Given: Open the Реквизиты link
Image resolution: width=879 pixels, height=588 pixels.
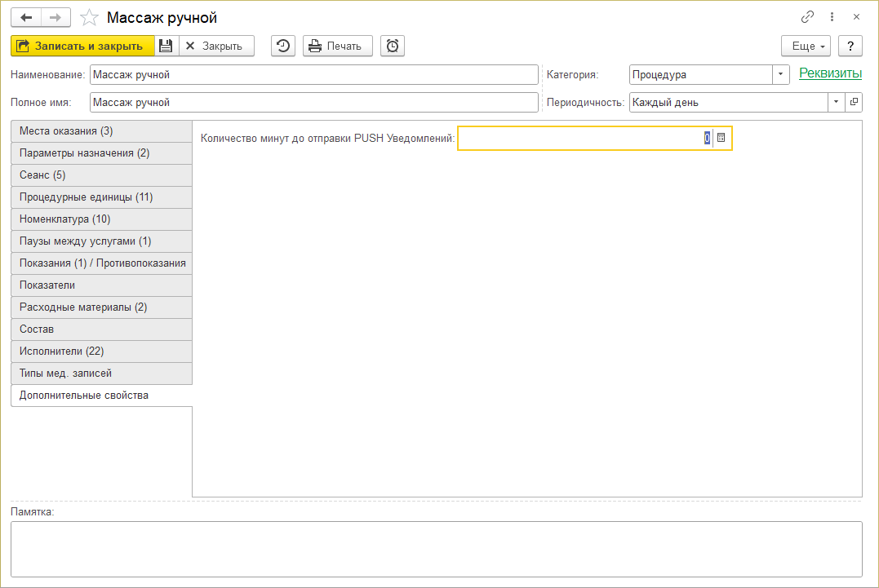Looking at the screenshot, I should [x=830, y=73].
